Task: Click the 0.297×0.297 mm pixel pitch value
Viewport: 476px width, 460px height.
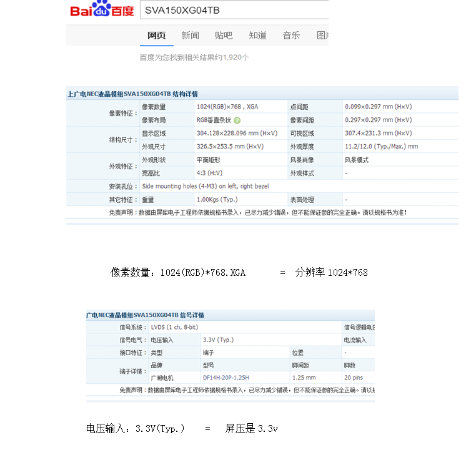Action: [379, 120]
